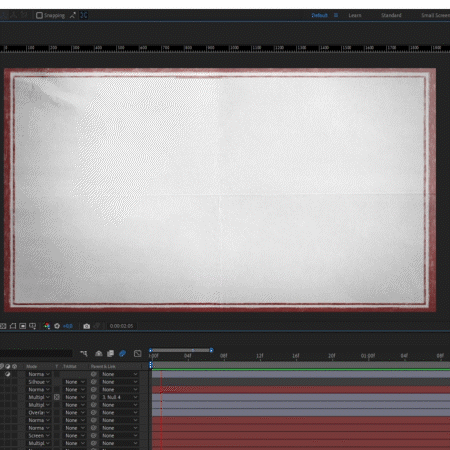Toggle the adjustment layer switch on first layer
The width and height of the screenshot is (450, 450).
click(8, 374)
